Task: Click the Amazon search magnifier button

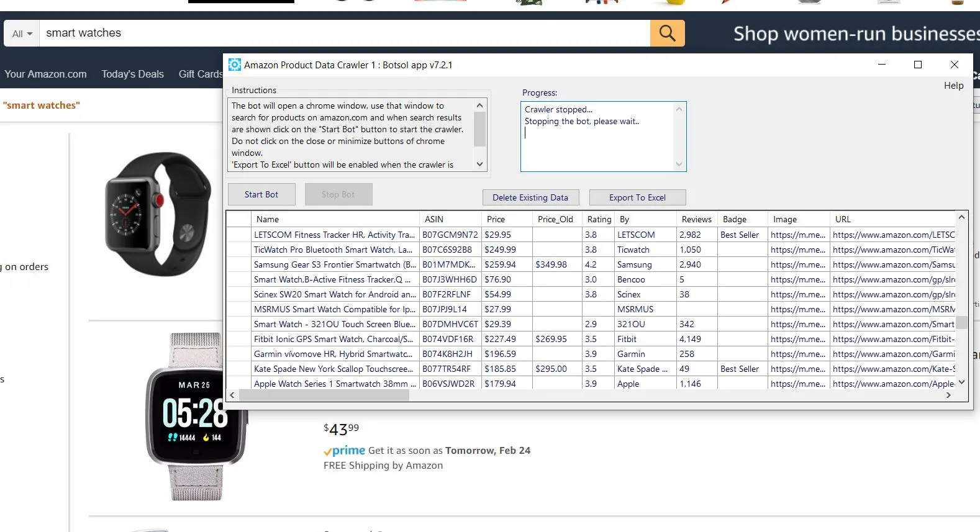Action: tap(667, 33)
